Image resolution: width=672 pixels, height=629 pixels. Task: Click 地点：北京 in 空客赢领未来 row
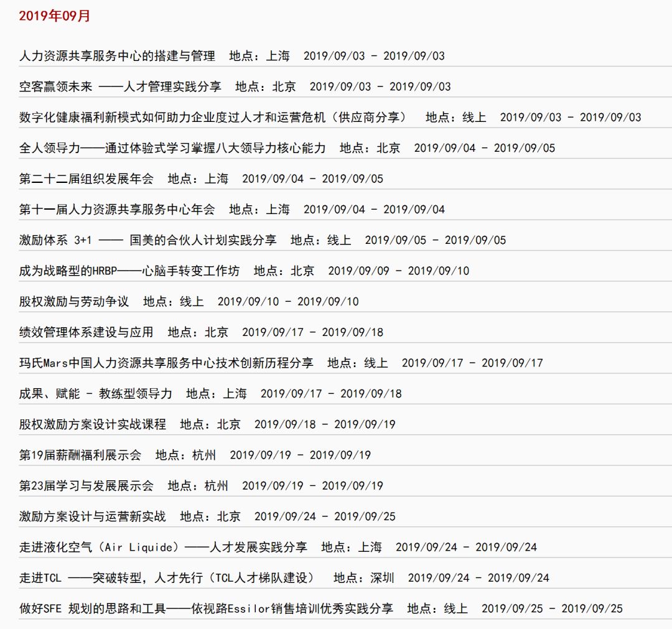click(265, 86)
